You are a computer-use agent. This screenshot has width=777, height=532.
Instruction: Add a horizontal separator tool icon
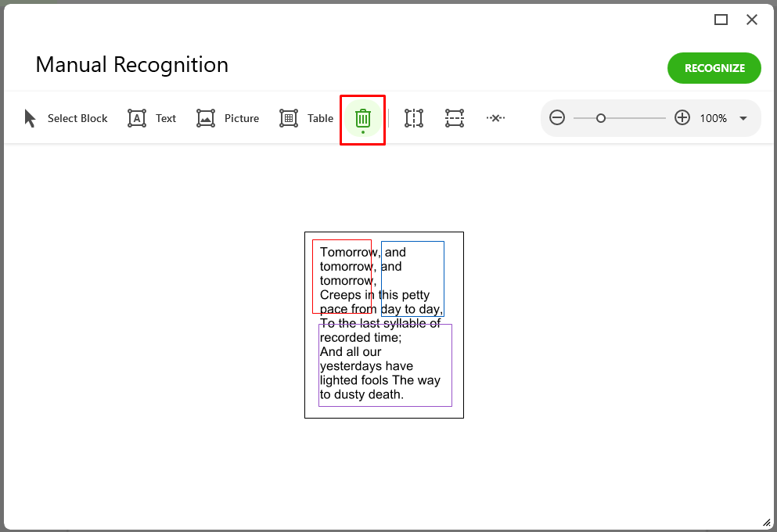(x=455, y=118)
